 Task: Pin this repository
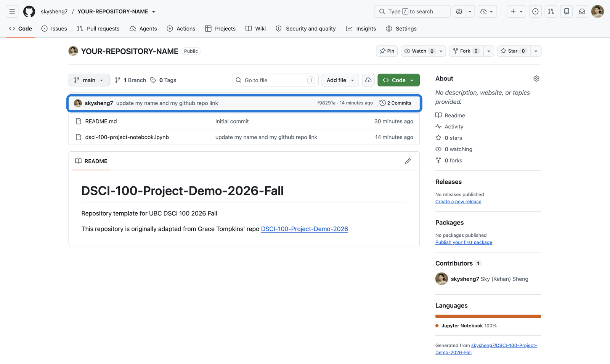[387, 51]
